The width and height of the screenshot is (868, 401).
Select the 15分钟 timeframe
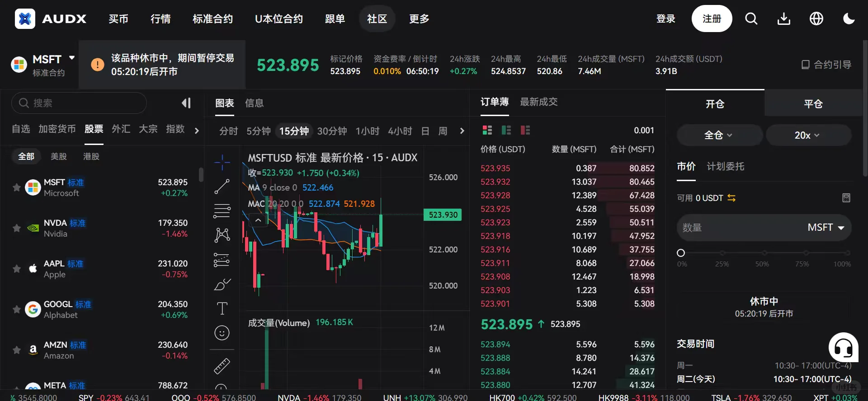294,131
